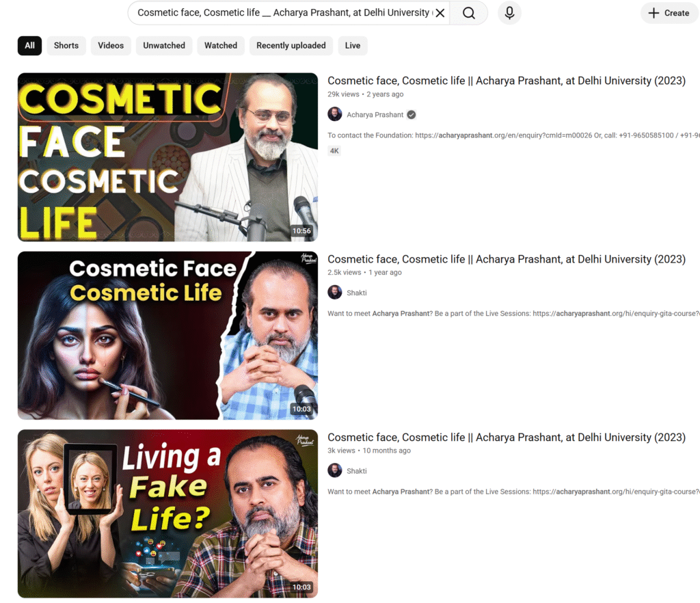Activate voice search microphone icon

click(x=509, y=13)
